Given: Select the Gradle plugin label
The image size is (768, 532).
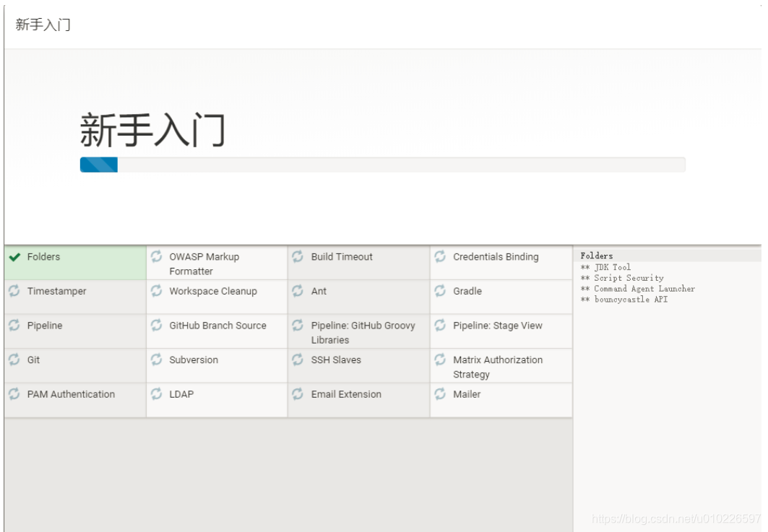Looking at the screenshot, I should (x=467, y=291).
